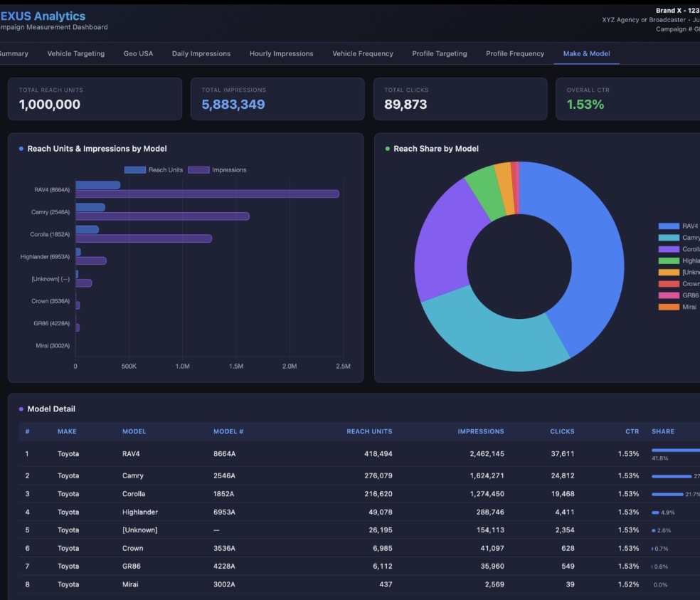The image size is (700, 600).
Task: Open the Profile Targeting tab
Action: click(x=440, y=53)
